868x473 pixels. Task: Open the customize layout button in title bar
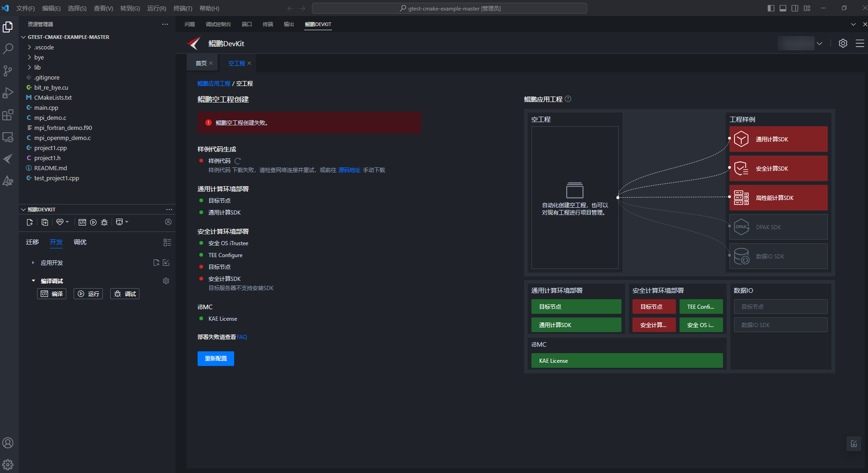tap(807, 8)
